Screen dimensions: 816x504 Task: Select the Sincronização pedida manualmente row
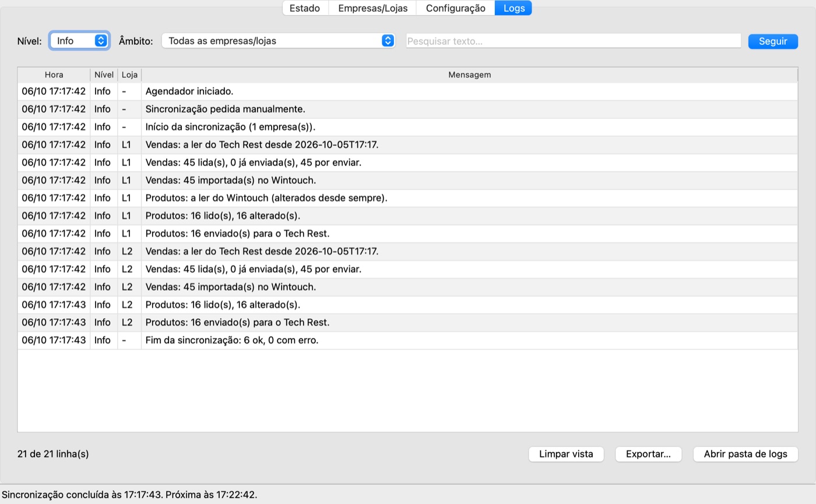coord(407,109)
